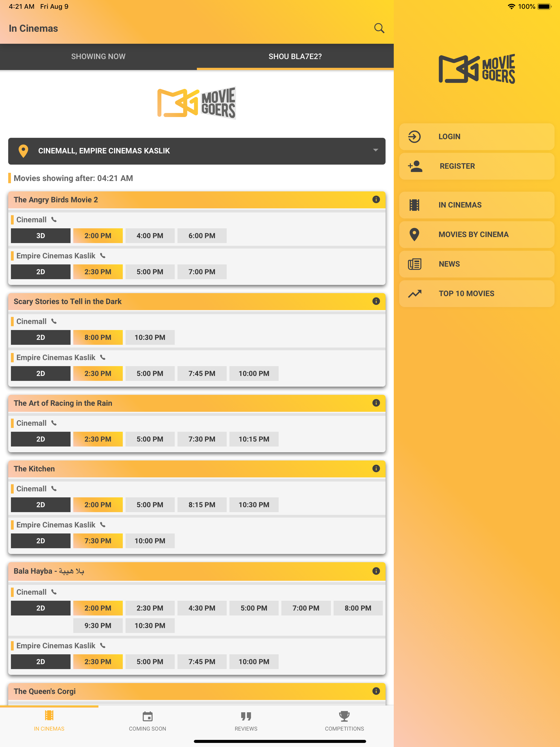
Task: Tap the Register add-person icon
Action: tap(415, 166)
